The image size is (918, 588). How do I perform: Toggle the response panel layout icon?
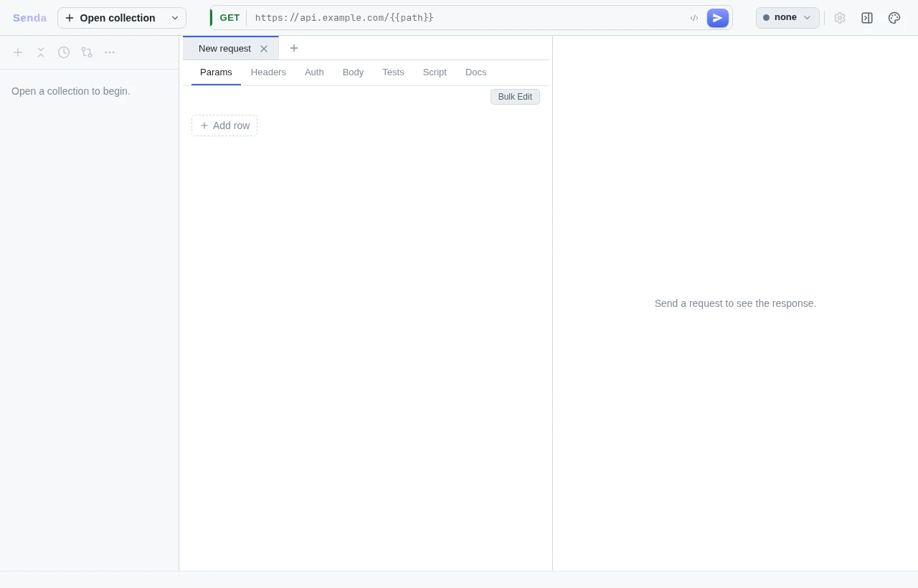867,18
